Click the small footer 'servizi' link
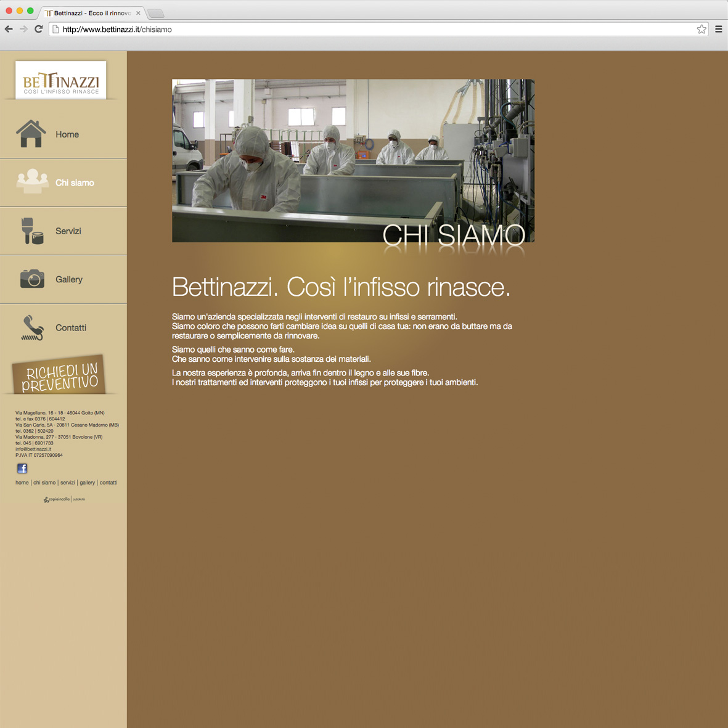Viewport: 728px width, 728px height. coord(67,483)
